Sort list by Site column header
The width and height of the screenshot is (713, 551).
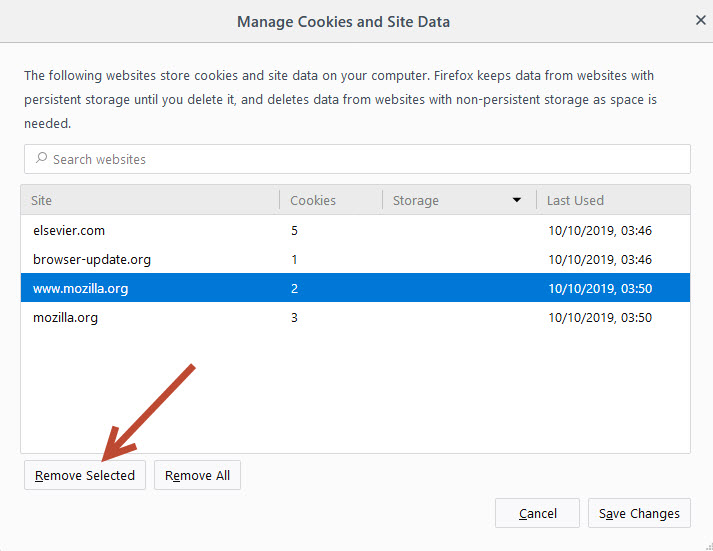click(x=150, y=200)
